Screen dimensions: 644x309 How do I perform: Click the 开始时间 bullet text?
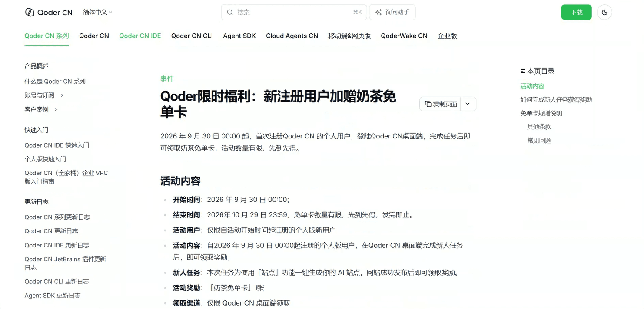231,200
